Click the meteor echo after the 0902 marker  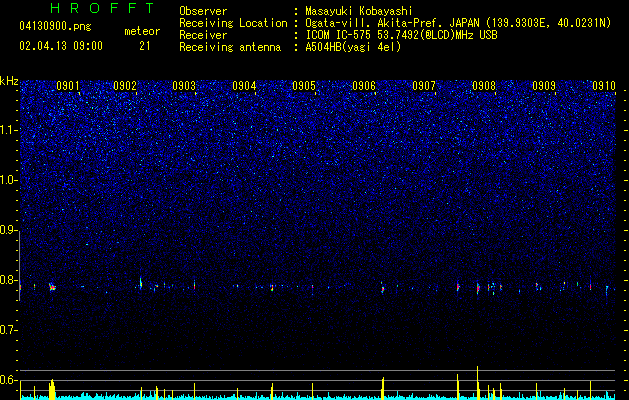[141, 283]
